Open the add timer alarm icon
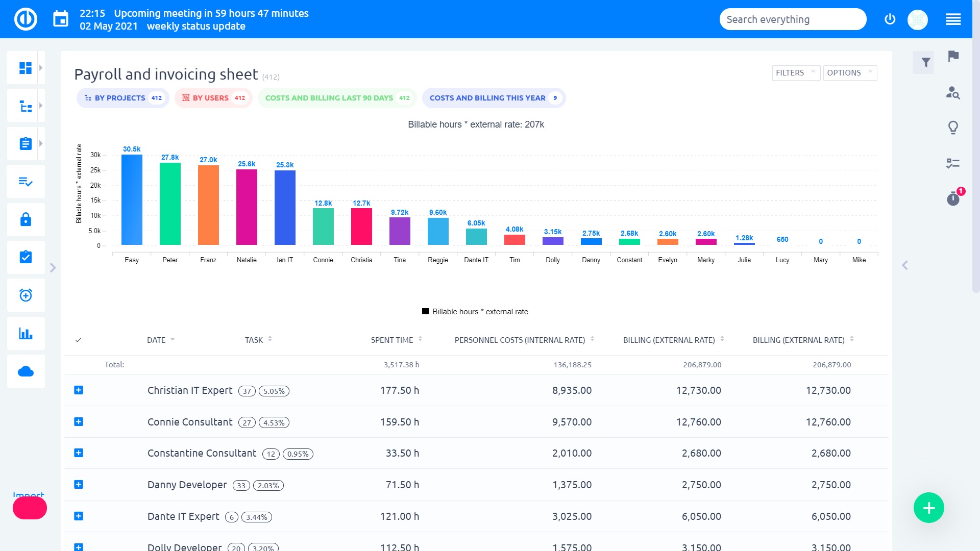 pyautogui.click(x=25, y=295)
